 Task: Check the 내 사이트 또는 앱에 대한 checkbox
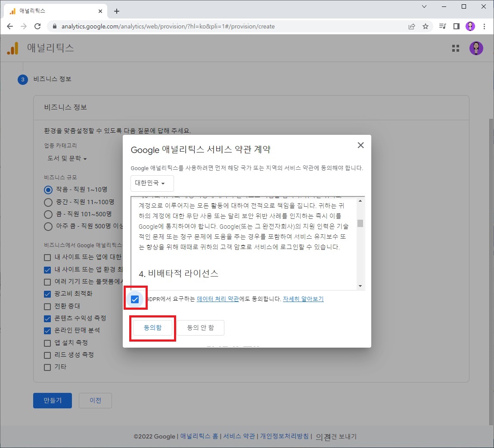[x=47, y=258]
